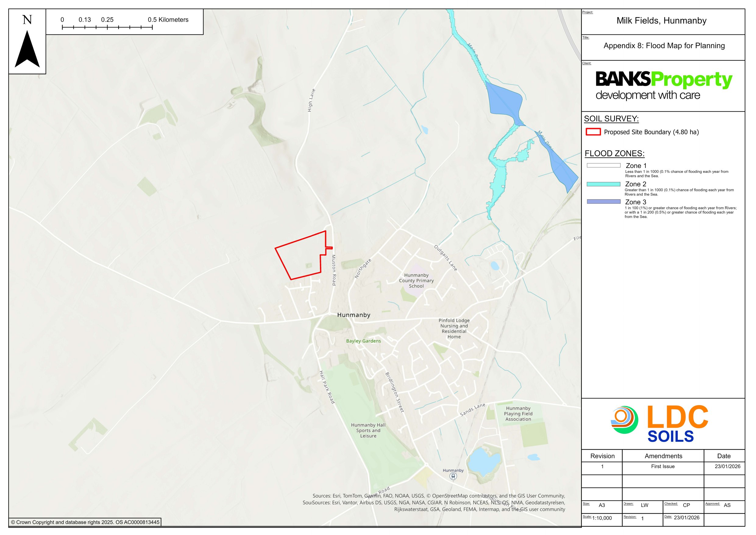This screenshot has height=535, width=756.
Task: Click the Muston Road street label
Action: pyautogui.click(x=334, y=270)
